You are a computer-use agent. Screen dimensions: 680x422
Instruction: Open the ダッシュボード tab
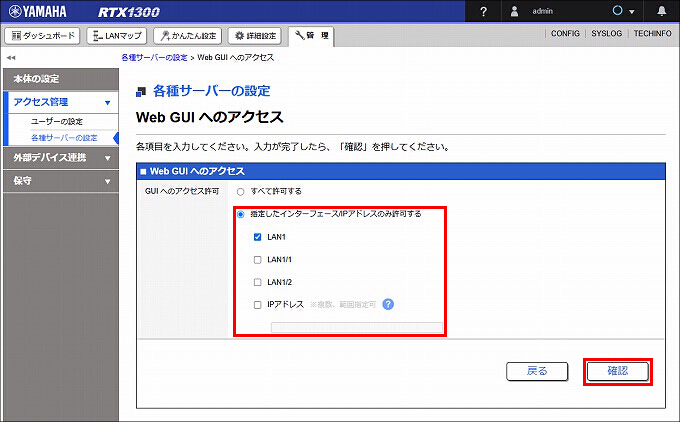[x=42, y=36]
